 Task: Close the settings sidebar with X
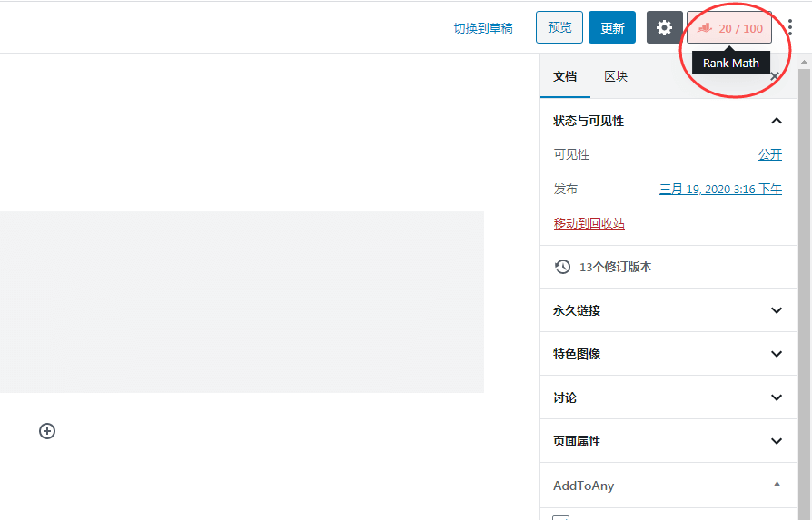(775, 77)
